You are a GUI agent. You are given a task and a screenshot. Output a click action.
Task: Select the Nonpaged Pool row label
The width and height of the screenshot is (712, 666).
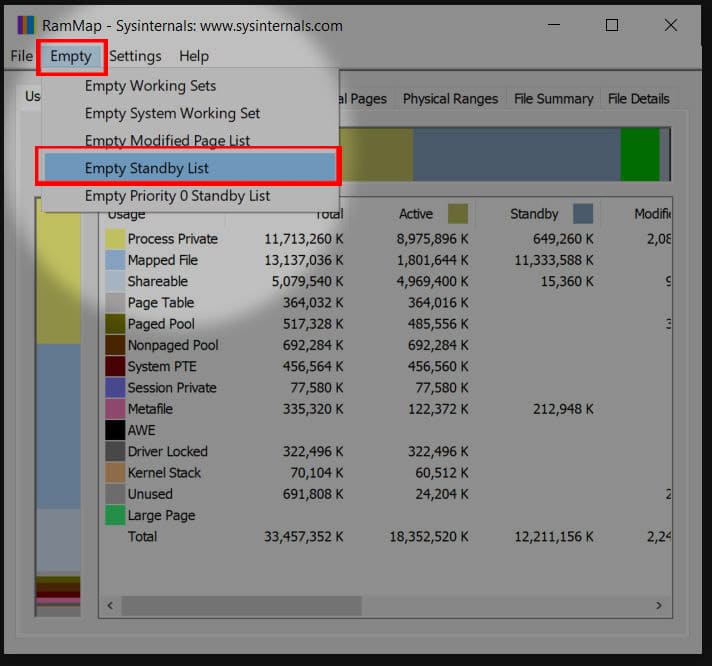(x=173, y=345)
